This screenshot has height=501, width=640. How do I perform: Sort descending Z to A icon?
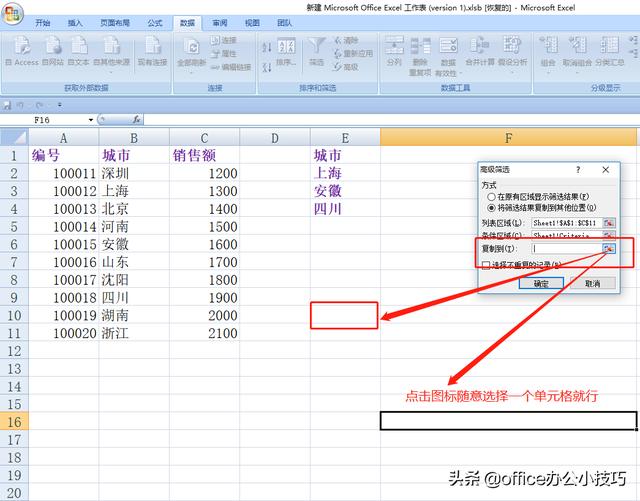pyautogui.click(x=267, y=67)
